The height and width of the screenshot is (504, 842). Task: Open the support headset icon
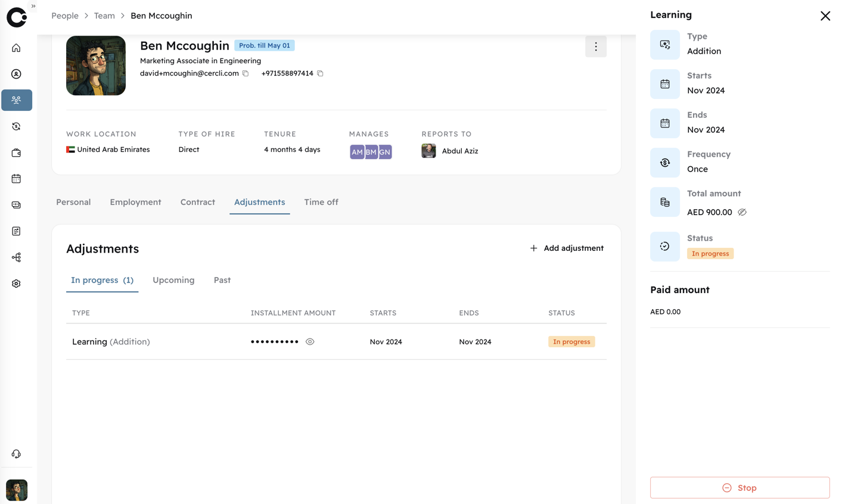(x=16, y=454)
